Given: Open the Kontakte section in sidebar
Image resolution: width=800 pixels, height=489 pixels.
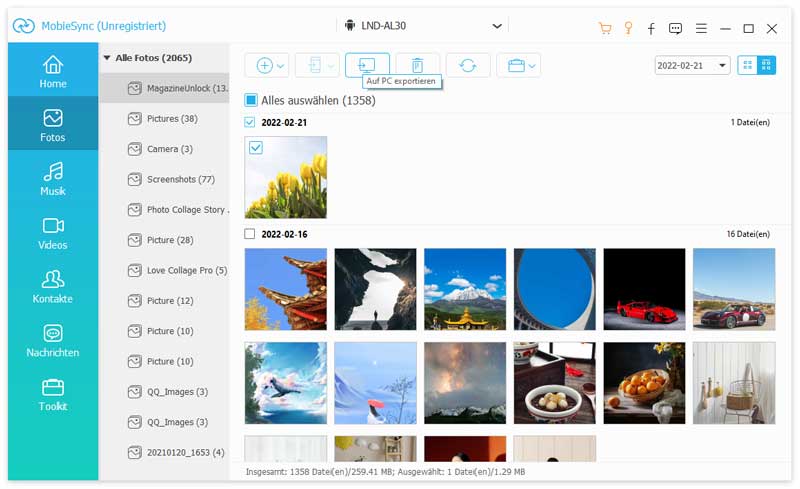Looking at the screenshot, I should pyautogui.click(x=53, y=287).
